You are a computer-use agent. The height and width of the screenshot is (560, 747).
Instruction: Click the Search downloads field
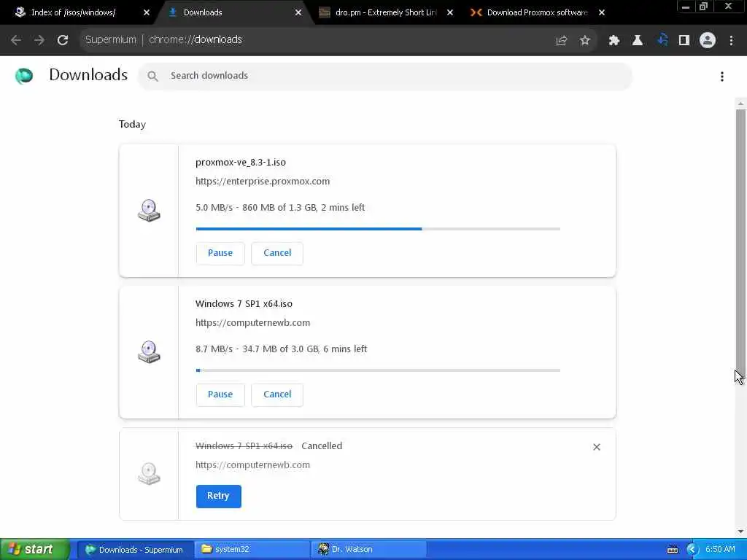click(x=385, y=76)
